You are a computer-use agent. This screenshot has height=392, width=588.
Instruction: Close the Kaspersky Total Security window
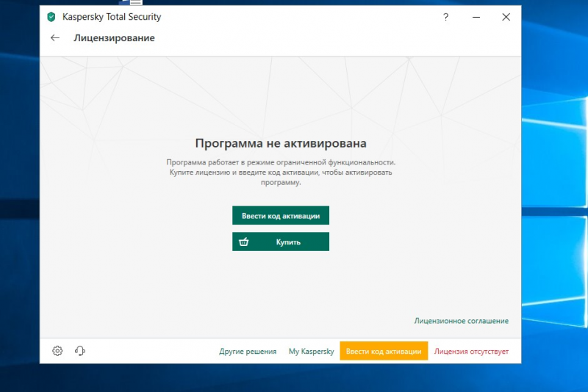pyautogui.click(x=506, y=17)
